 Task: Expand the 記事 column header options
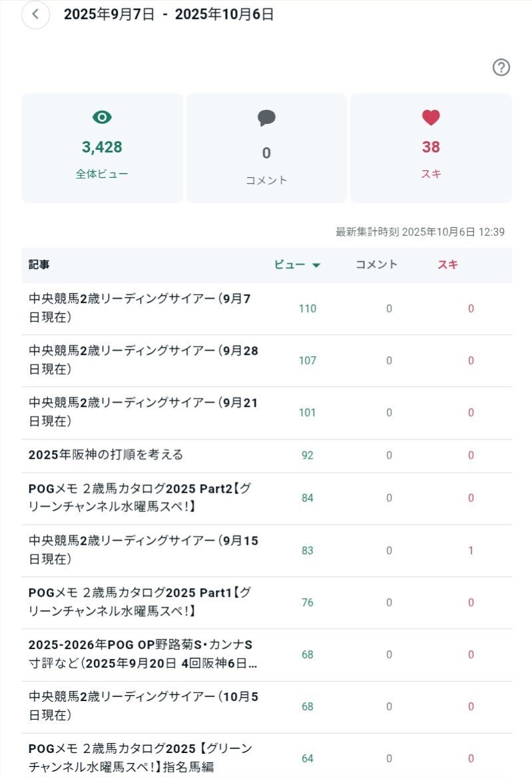(x=37, y=265)
